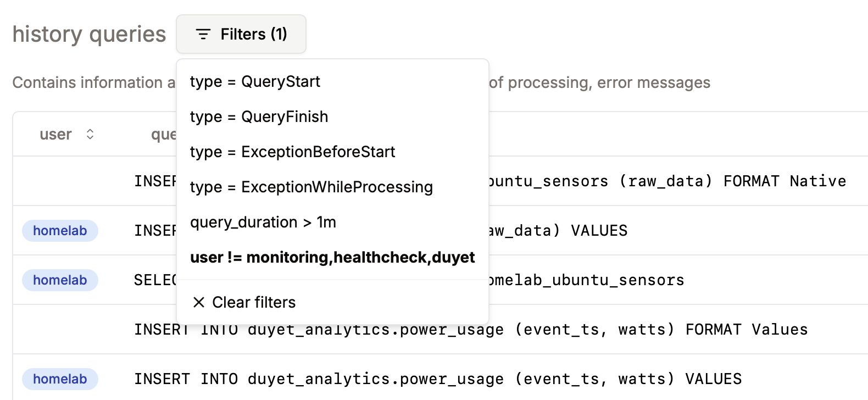Viewport: 868px width, 400px height.
Task: Open the Filters (1) dropdown button
Action: click(241, 35)
